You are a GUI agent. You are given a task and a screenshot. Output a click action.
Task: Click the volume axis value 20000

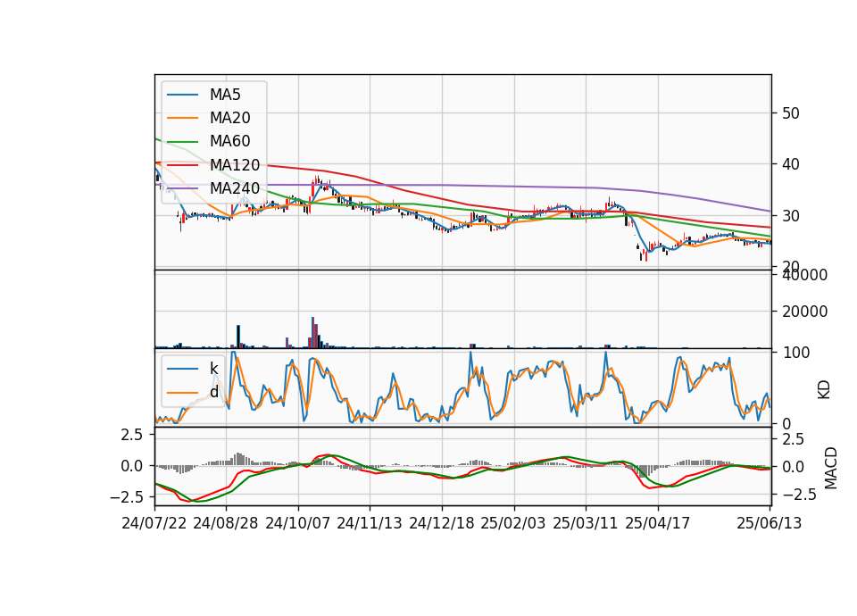[805, 312]
